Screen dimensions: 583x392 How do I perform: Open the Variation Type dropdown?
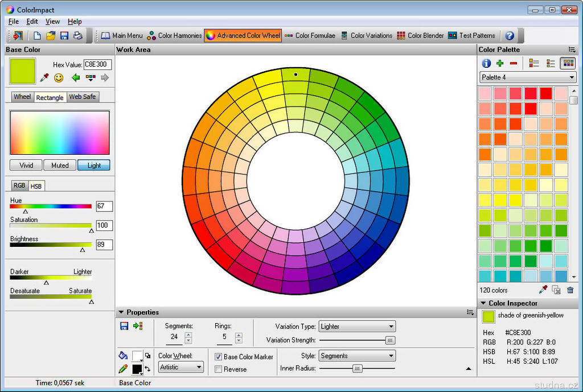[x=357, y=327]
